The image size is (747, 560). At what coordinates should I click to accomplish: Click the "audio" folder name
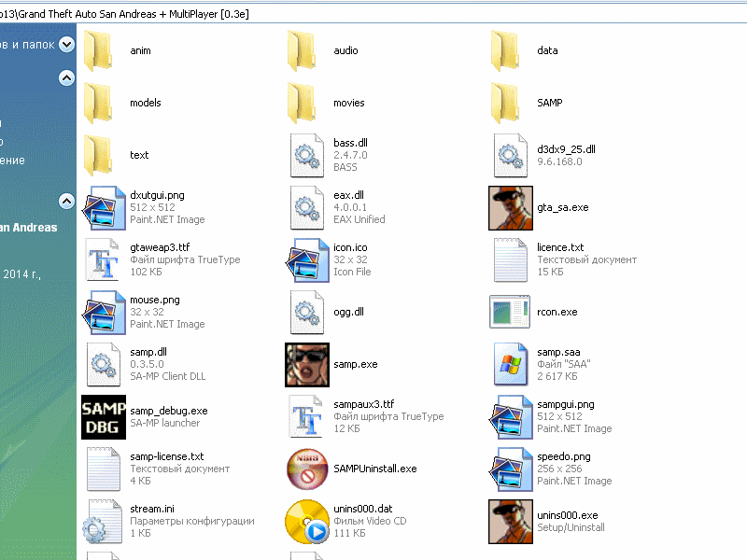pyautogui.click(x=345, y=50)
